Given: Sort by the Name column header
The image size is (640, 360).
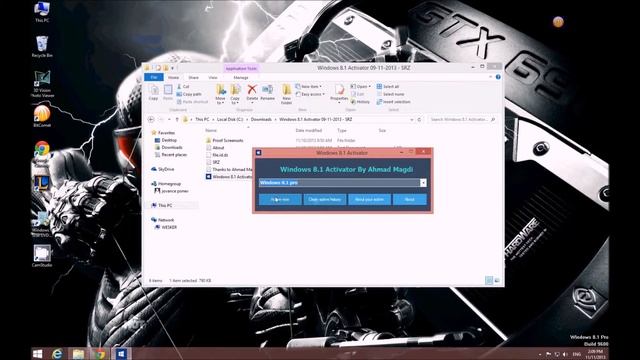Looking at the screenshot, I should [x=211, y=131].
